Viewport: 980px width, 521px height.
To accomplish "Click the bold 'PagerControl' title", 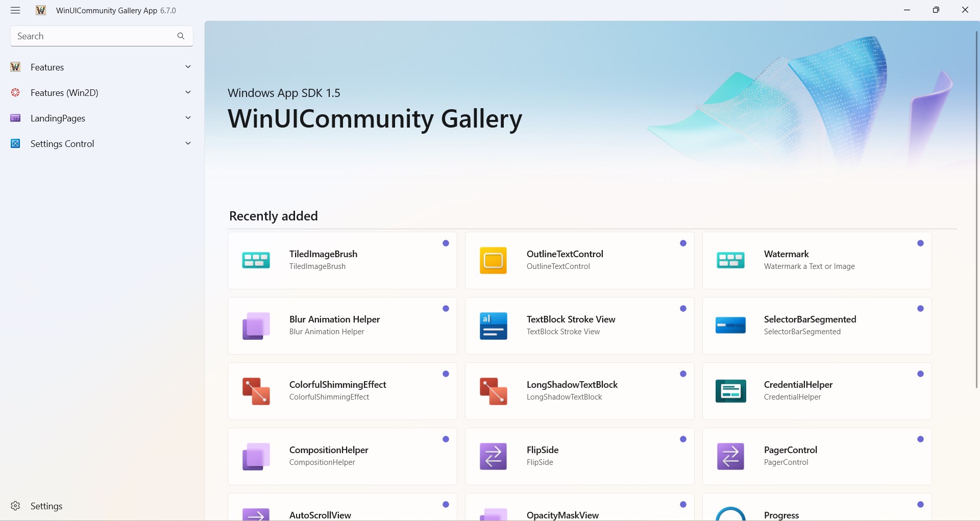I will click(791, 450).
